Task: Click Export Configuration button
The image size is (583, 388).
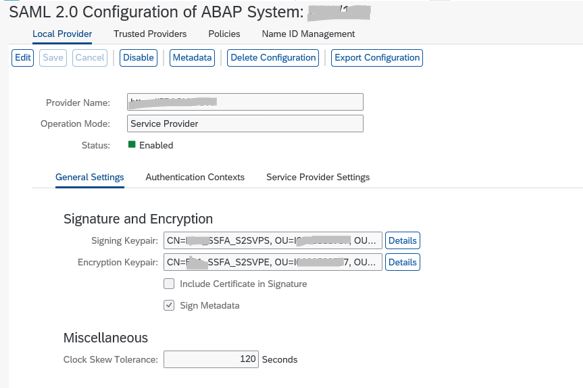Action: [x=377, y=58]
